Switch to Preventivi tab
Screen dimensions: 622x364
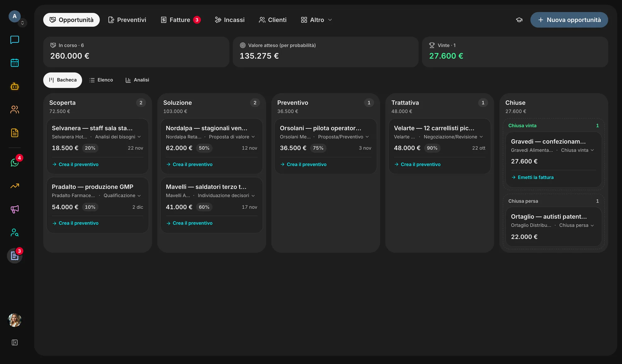coord(127,20)
